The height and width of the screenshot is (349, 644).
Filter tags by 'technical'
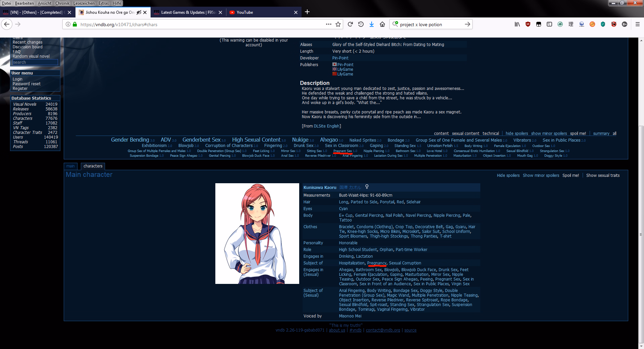pos(491,134)
